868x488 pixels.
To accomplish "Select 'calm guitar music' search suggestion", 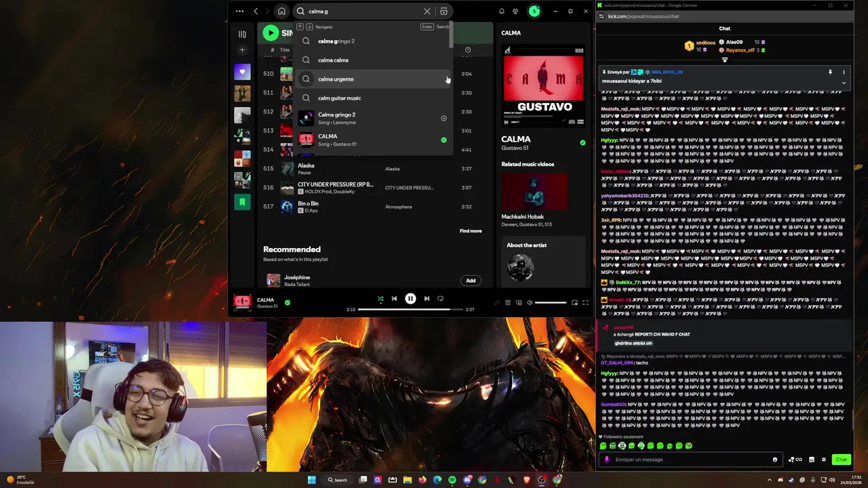I will 373,98.
